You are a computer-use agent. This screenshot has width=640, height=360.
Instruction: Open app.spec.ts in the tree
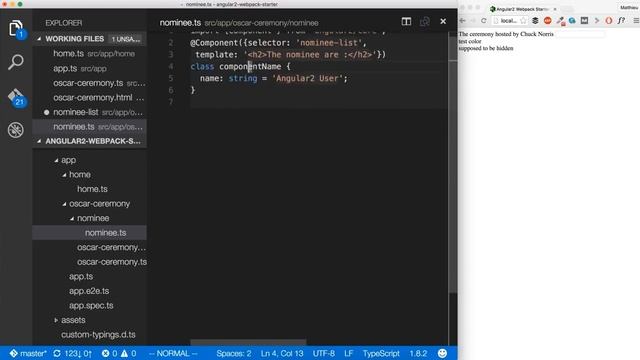[91, 306]
